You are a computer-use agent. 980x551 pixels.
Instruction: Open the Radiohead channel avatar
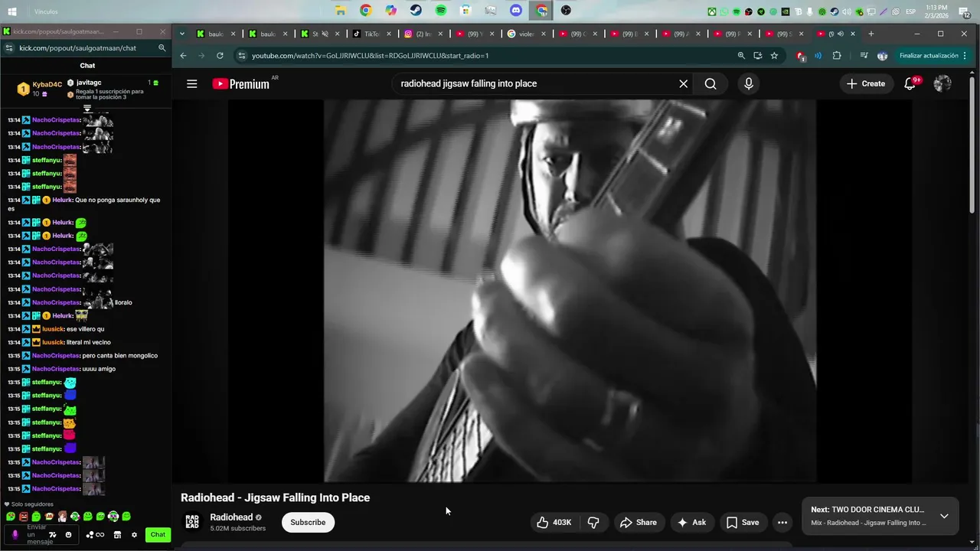(x=192, y=523)
